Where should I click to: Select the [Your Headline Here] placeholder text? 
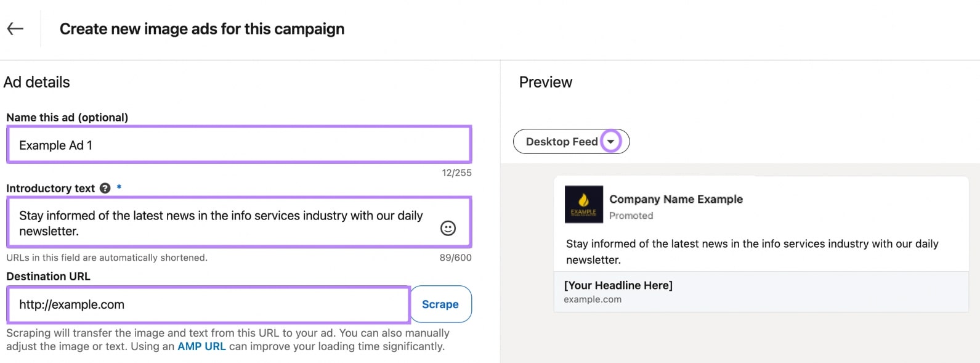click(618, 285)
